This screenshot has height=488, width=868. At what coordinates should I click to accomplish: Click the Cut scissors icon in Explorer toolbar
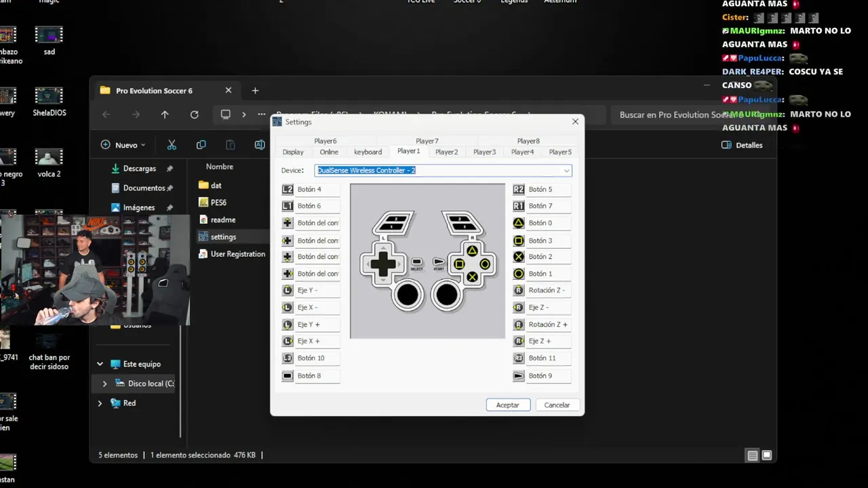172,145
